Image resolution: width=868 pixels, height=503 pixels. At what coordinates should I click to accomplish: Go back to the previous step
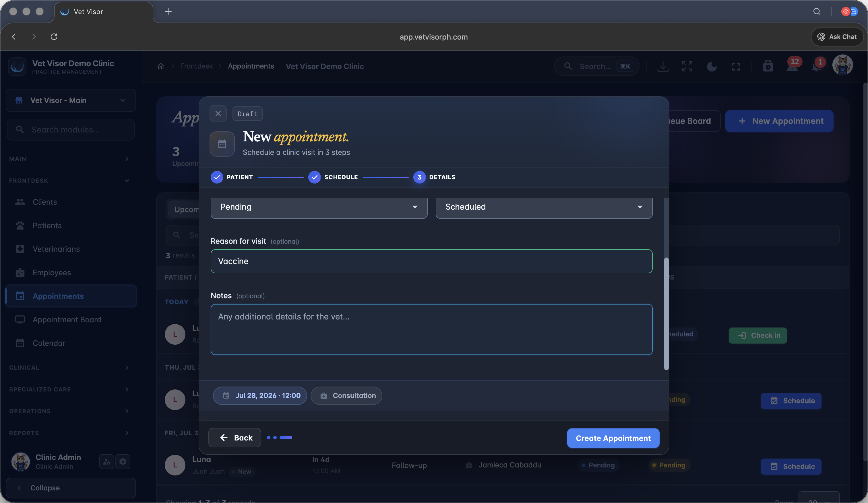point(235,438)
